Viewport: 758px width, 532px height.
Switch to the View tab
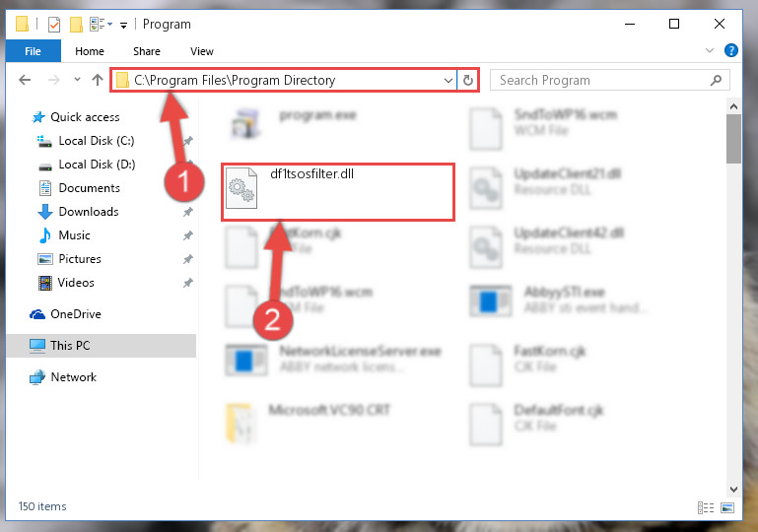coord(201,51)
